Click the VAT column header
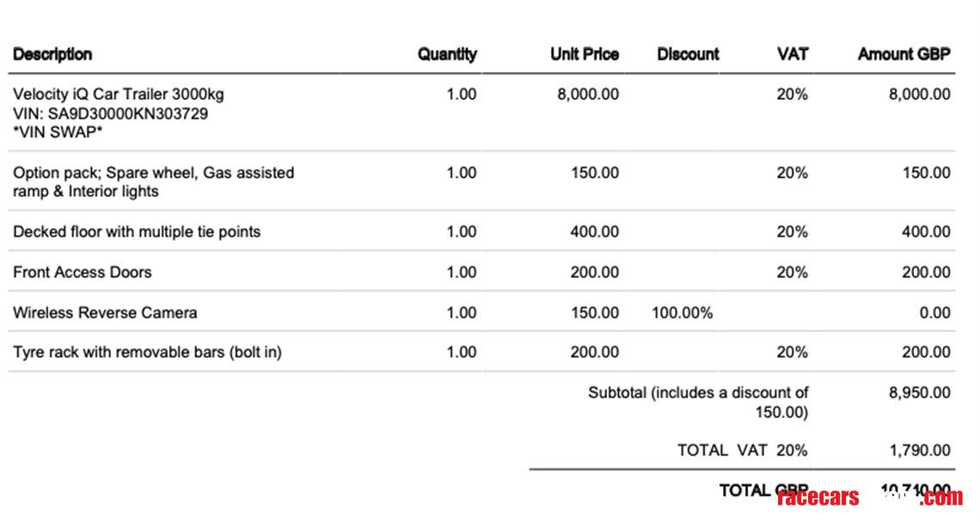Screen dimensions: 980x522 pyautogui.click(x=792, y=54)
